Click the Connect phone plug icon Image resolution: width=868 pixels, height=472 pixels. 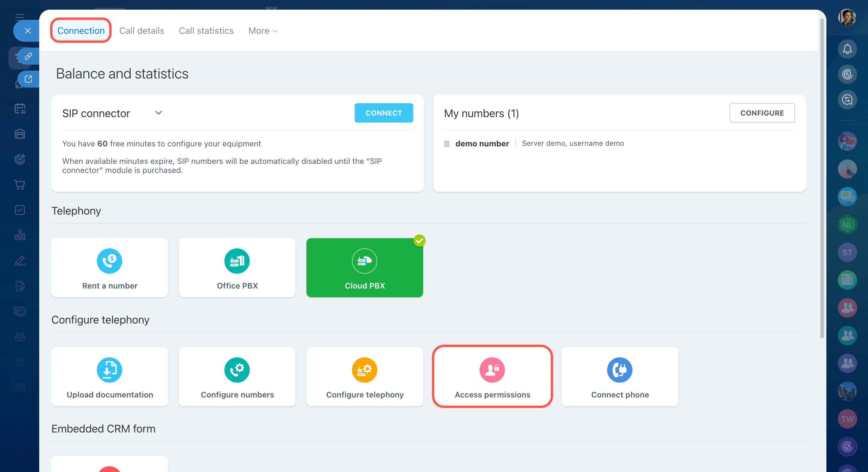(x=619, y=370)
